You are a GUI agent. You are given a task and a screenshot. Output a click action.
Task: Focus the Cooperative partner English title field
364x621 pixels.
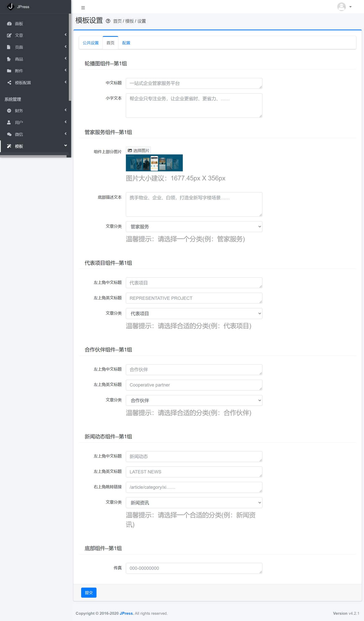(194, 385)
